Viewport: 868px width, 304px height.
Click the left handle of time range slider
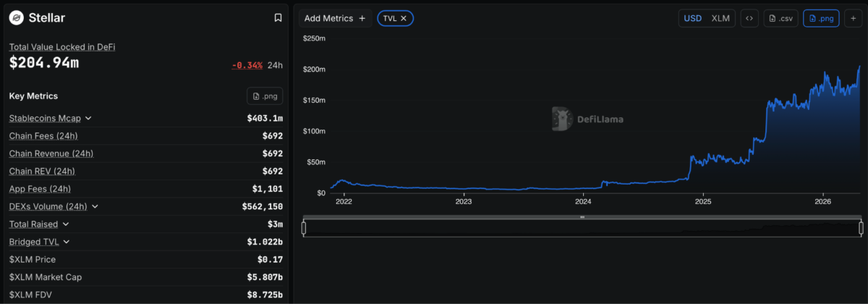(304, 228)
